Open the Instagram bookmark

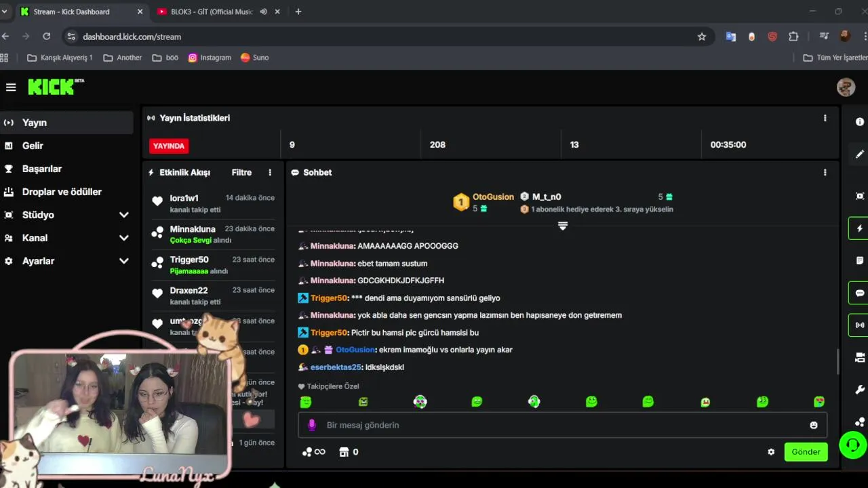[210, 58]
